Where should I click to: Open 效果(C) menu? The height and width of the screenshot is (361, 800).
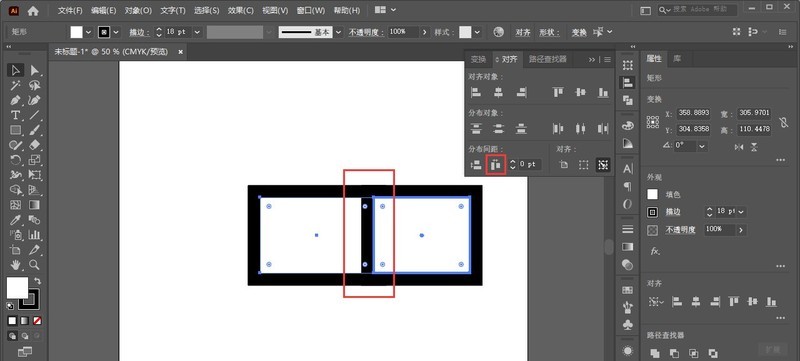240,10
